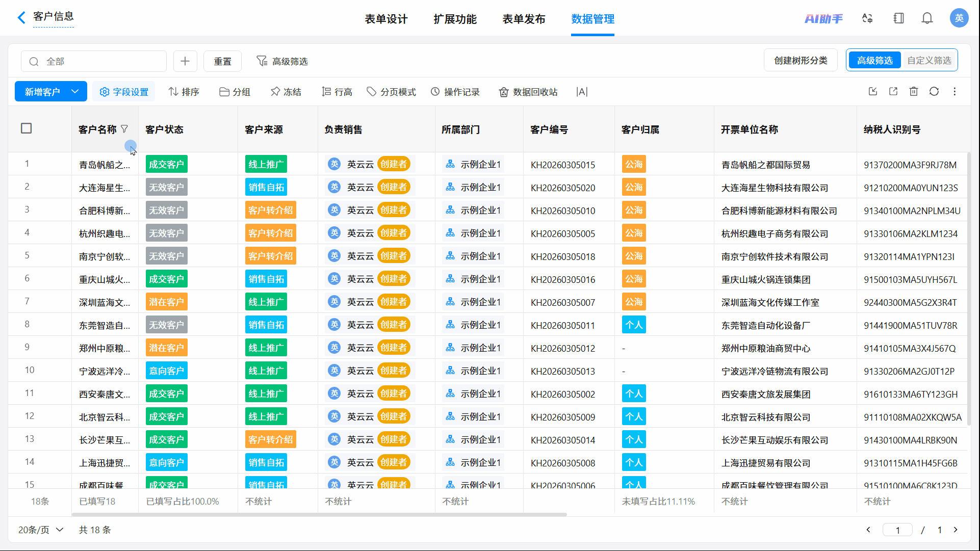Switch to the 高级筛选 toggle option
This screenshot has height=551, width=980.
point(874,60)
